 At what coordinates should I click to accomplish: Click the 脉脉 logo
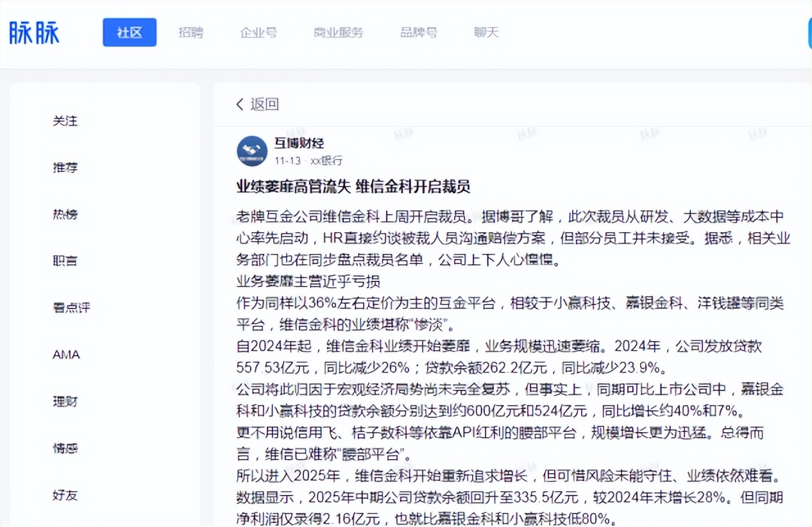[35, 32]
